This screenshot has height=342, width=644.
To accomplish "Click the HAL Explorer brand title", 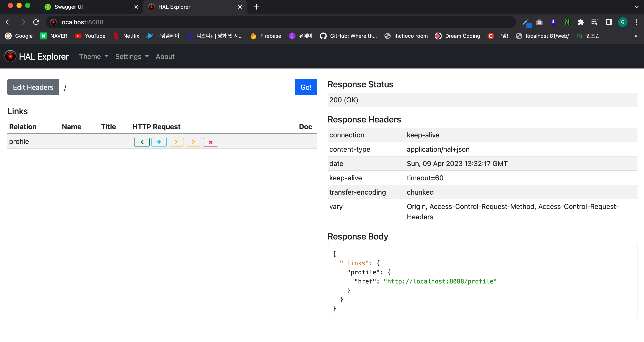I will [44, 57].
